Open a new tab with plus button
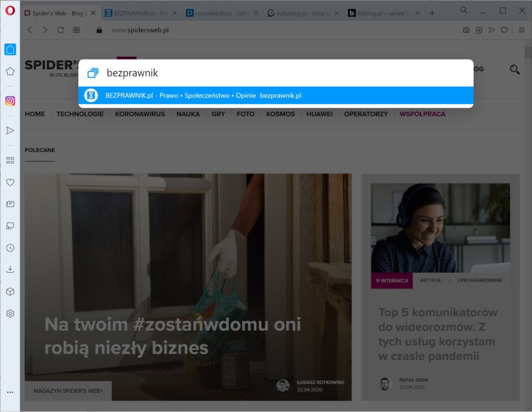532x412 pixels. pos(432,13)
